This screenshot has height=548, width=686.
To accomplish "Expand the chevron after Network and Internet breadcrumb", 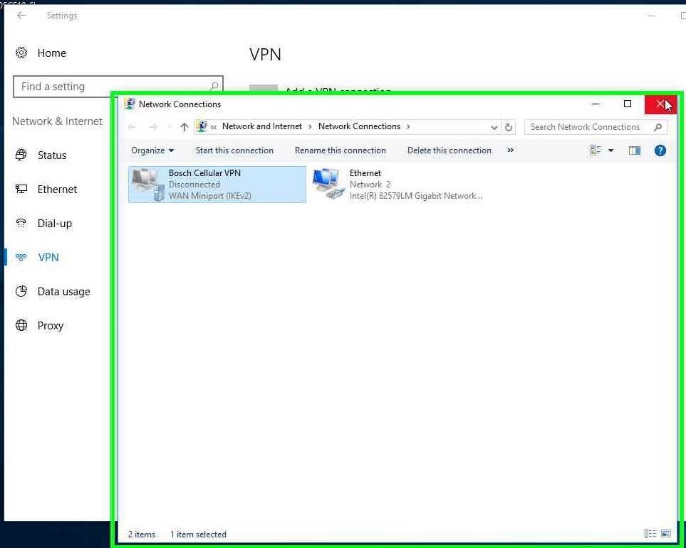I will point(310,126).
